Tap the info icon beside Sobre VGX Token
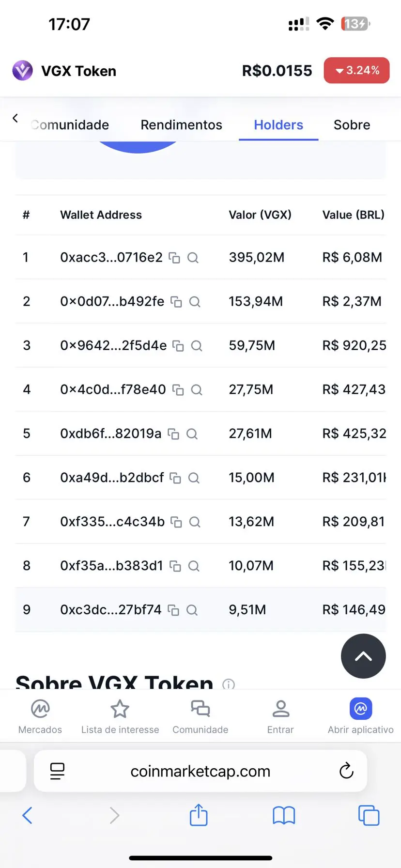Viewport: 401px width, 868px height. pyautogui.click(x=229, y=684)
